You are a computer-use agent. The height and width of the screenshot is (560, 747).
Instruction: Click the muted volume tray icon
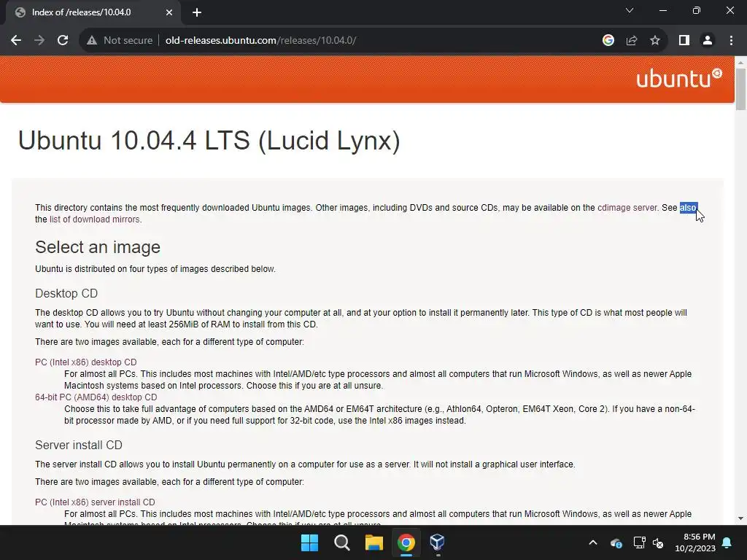pos(658,542)
